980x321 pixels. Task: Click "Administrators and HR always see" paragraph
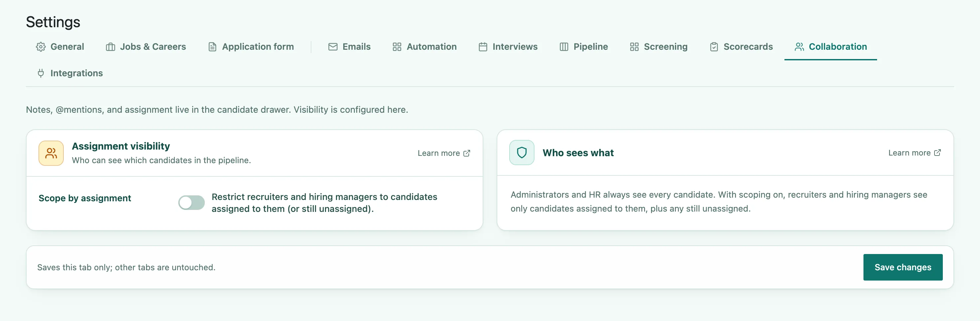click(x=719, y=202)
